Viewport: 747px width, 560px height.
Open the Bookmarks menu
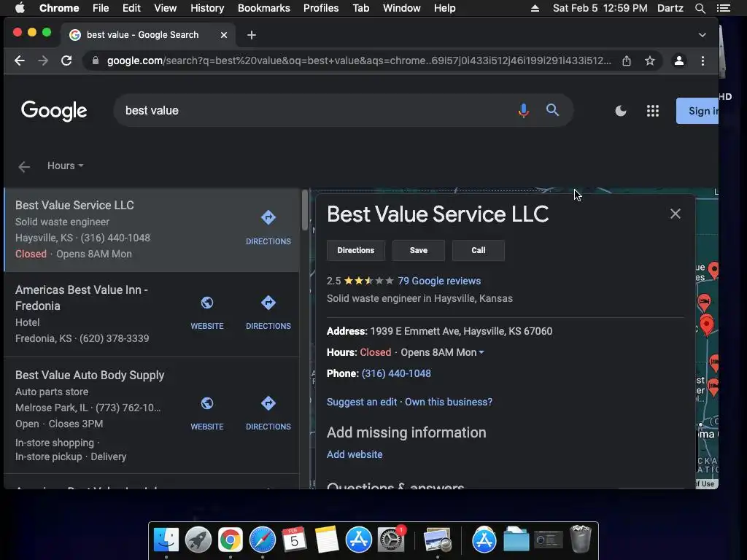pyautogui.click(x=264, y=8)
